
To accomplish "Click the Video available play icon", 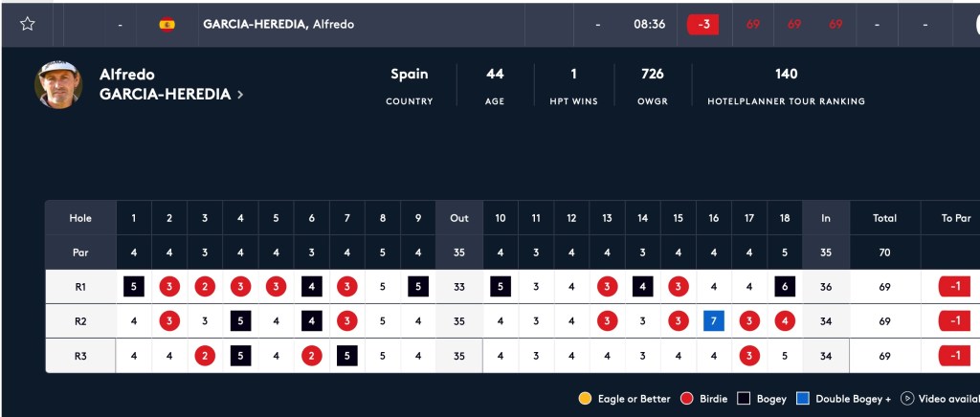I will pos(907,398).
